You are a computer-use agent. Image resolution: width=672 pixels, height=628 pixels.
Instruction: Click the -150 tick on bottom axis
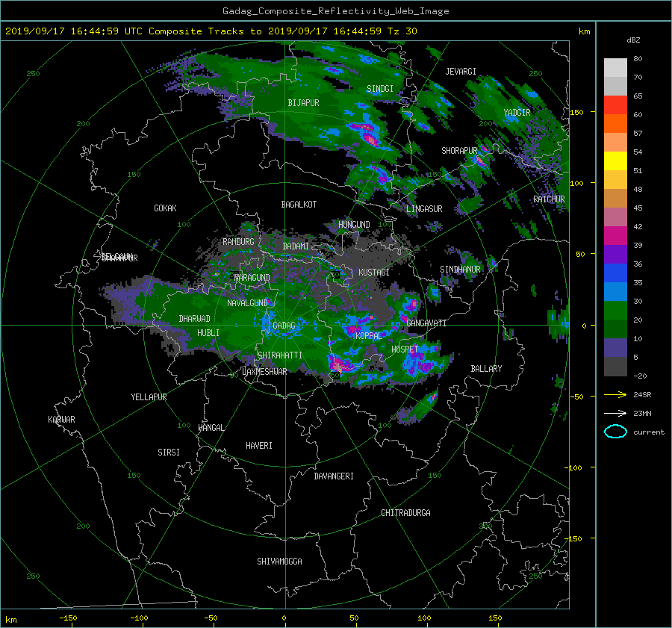coord(68,618)
